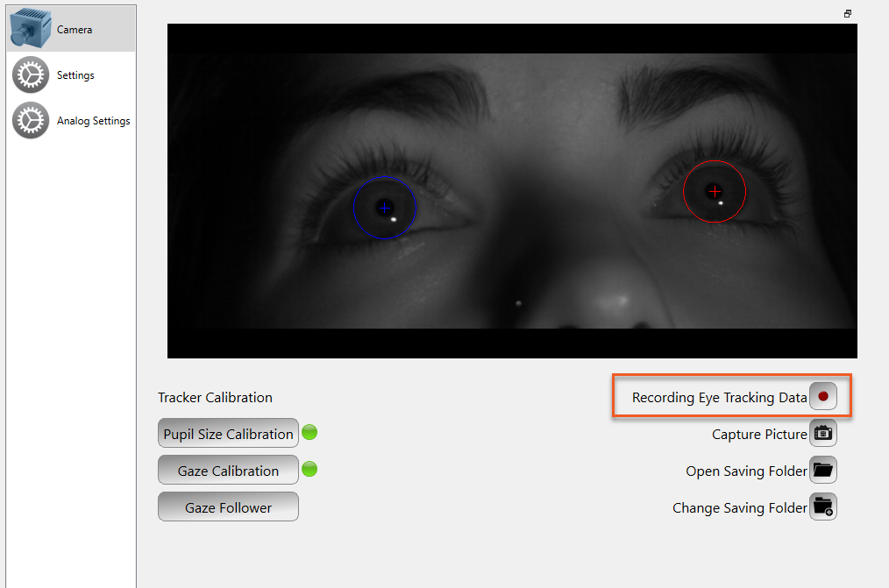Click the camera device icon in the sidebar
This screenshot has width=889, height=588.
tap(31, 28)
